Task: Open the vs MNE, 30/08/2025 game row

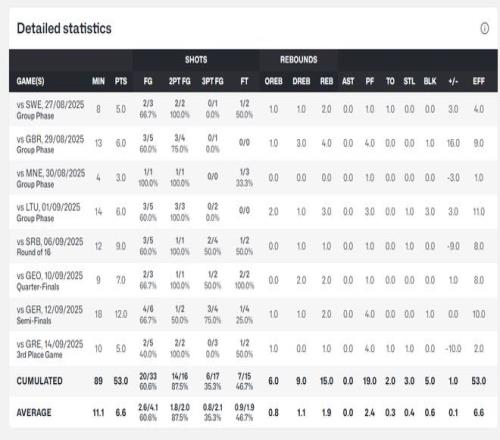Action: click(x=253, y=178)
